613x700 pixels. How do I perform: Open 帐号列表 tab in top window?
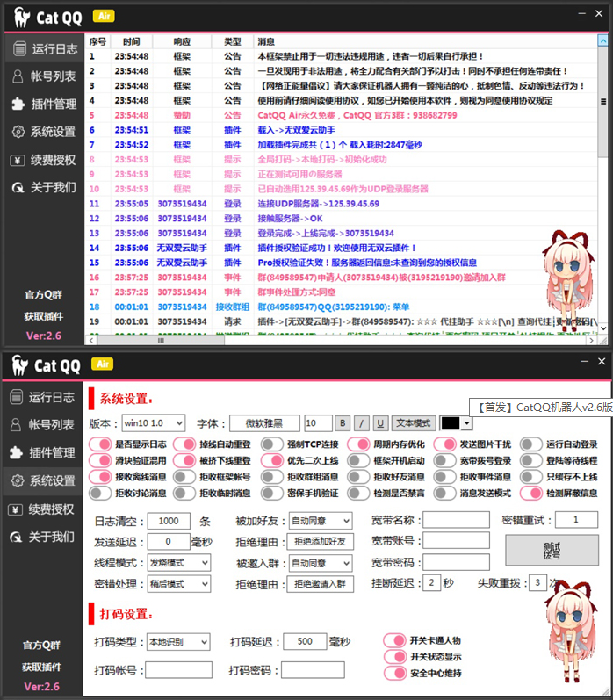pos(44,76)
